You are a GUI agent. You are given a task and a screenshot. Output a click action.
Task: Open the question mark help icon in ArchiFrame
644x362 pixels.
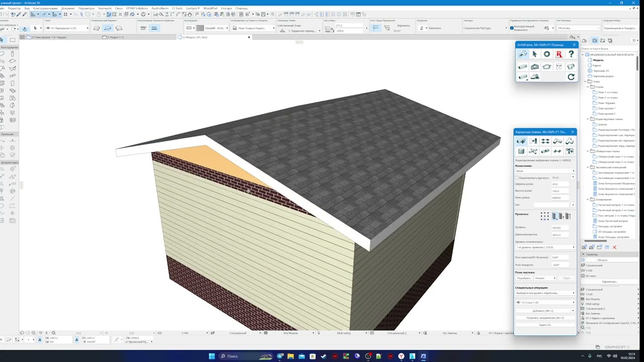[571, 54]
